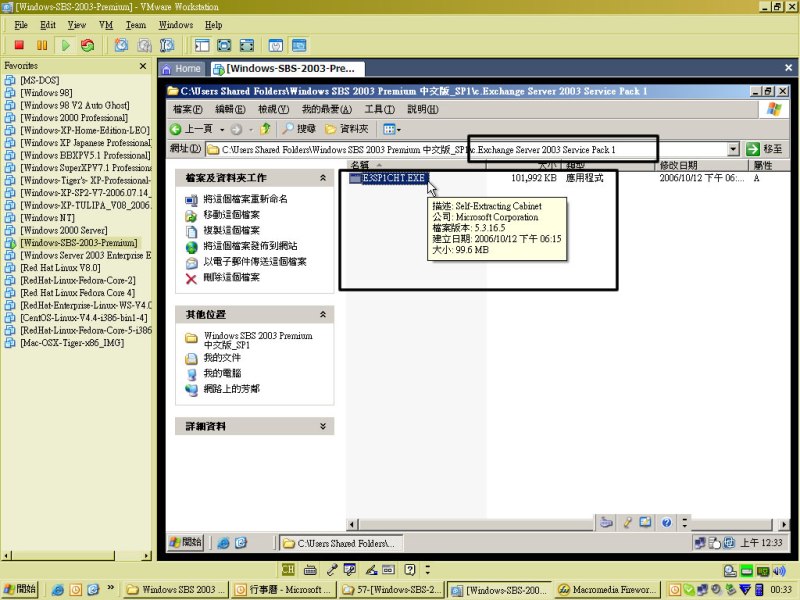
Task: Expand the 詳細資料 panel
Action: [322, 426]
